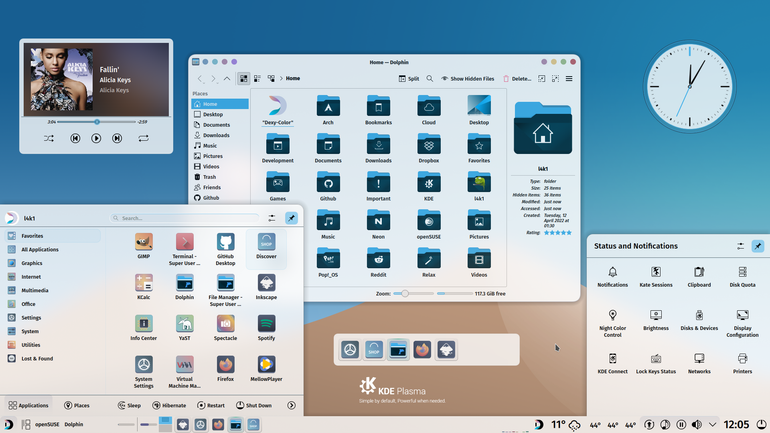
Task: Expand hidden system tray icons arrow
Action: tap(713, 424)
